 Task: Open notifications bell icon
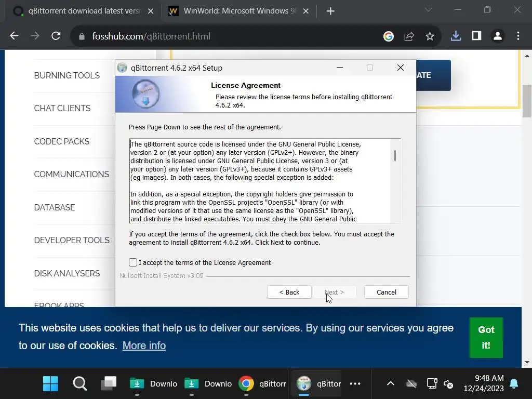click(514, 384)
